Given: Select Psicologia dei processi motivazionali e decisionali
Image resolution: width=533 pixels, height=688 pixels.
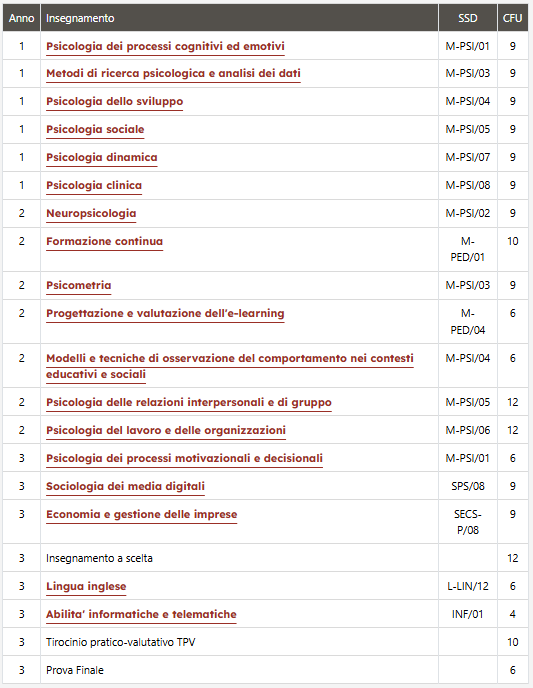Looking at the screenshot, I should pos(184,459).
